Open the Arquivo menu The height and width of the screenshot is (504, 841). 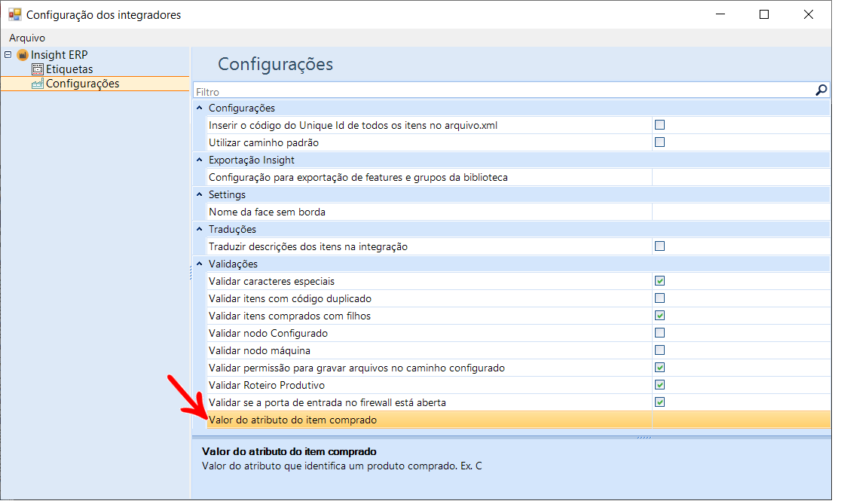pos(27,38)
